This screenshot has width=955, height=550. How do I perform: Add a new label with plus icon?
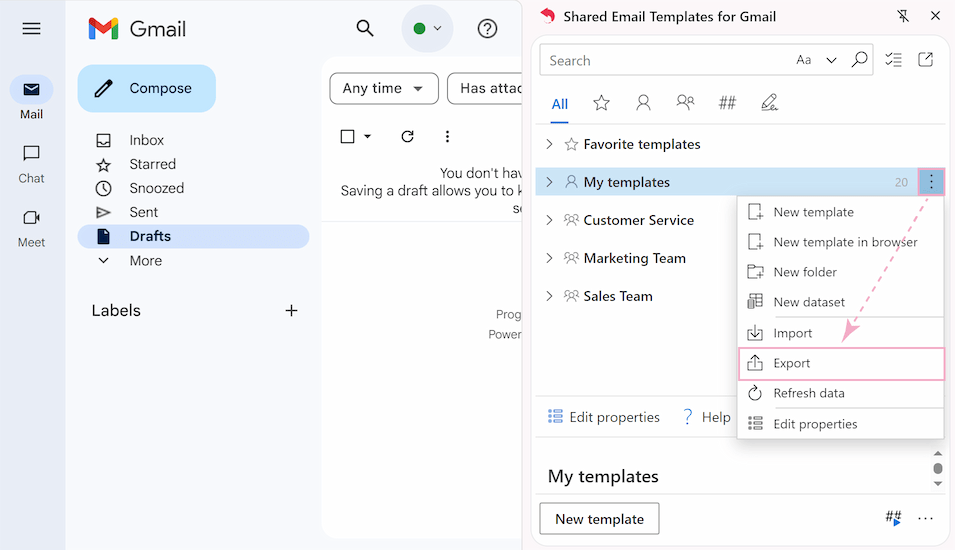click(x=292, y=311)
